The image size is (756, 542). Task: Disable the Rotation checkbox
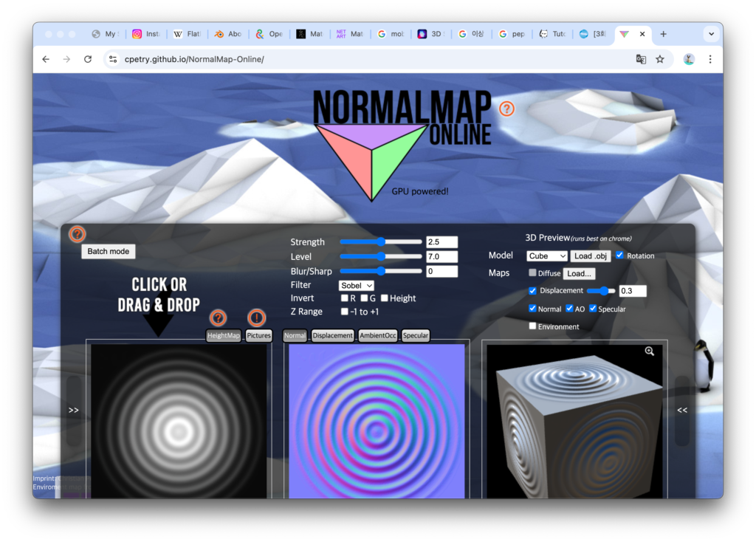pos(619,255)
